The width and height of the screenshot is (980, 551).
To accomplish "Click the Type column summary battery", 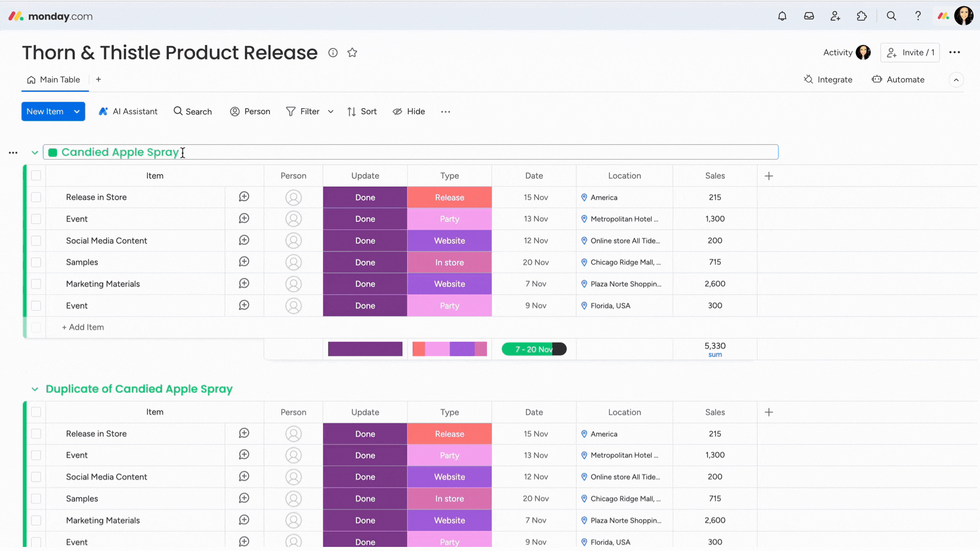I will coord(450,349).
